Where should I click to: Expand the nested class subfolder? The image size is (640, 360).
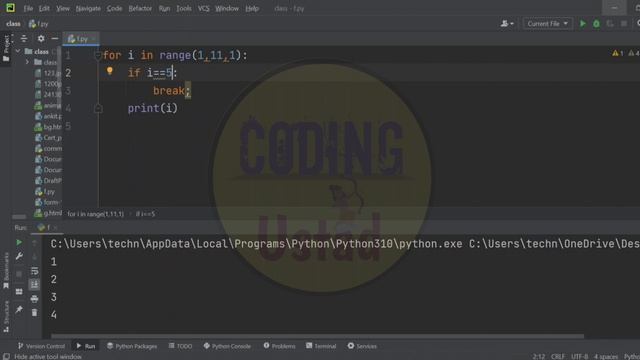(x=27, y=62)
